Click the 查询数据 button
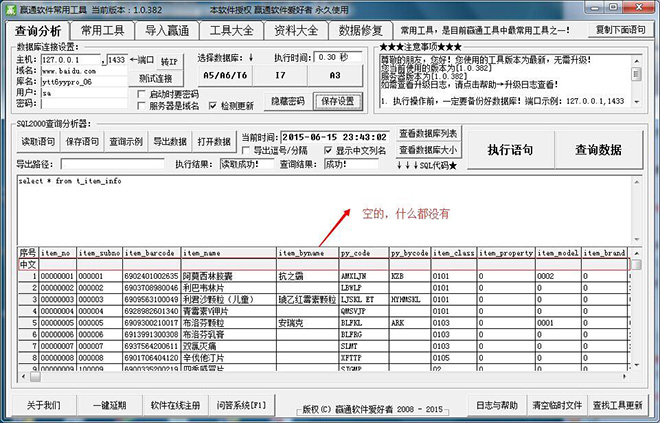The image size is (660, 423). point(598,150)
